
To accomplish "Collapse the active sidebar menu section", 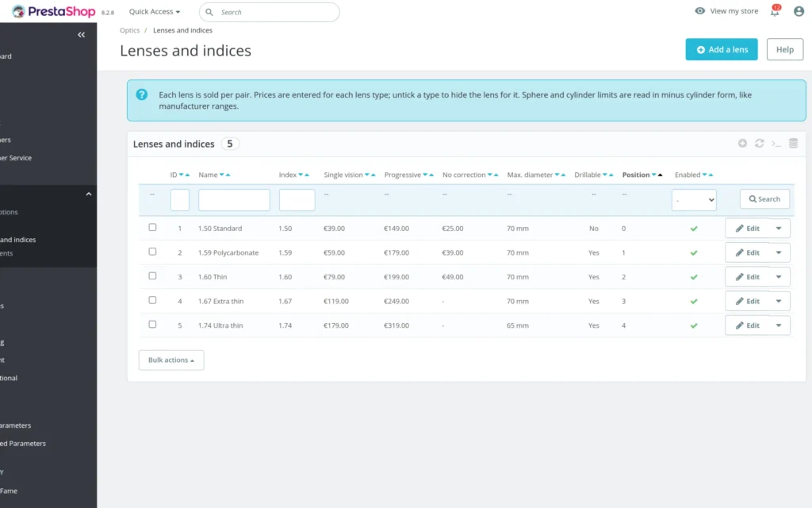I will click(89, 194).
